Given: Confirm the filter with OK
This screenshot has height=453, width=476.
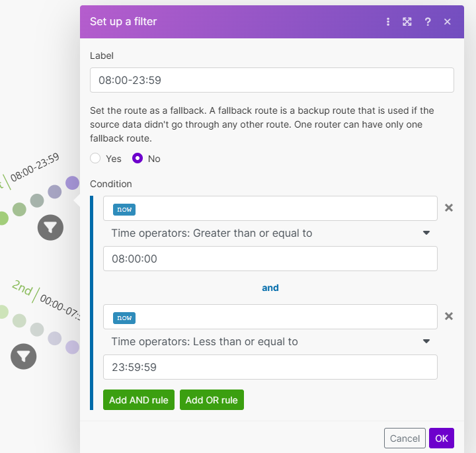Looking at the screenshot, I should coord(441,438).
